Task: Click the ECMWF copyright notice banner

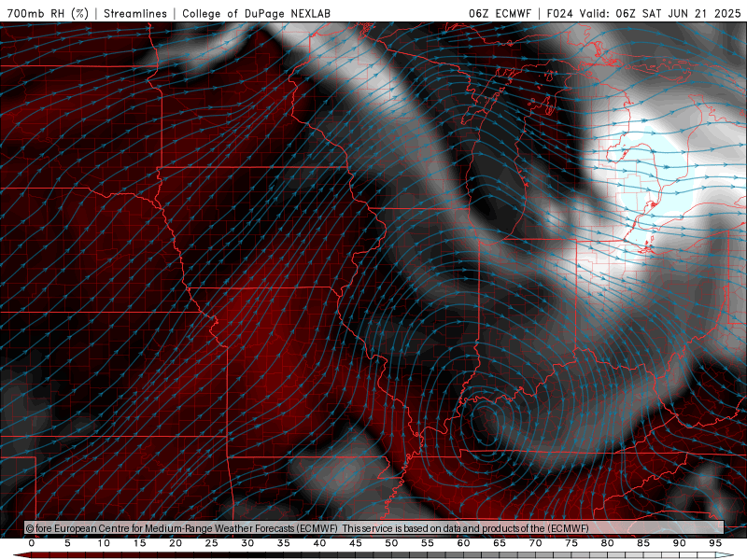Action: click(x=374, y=528)
